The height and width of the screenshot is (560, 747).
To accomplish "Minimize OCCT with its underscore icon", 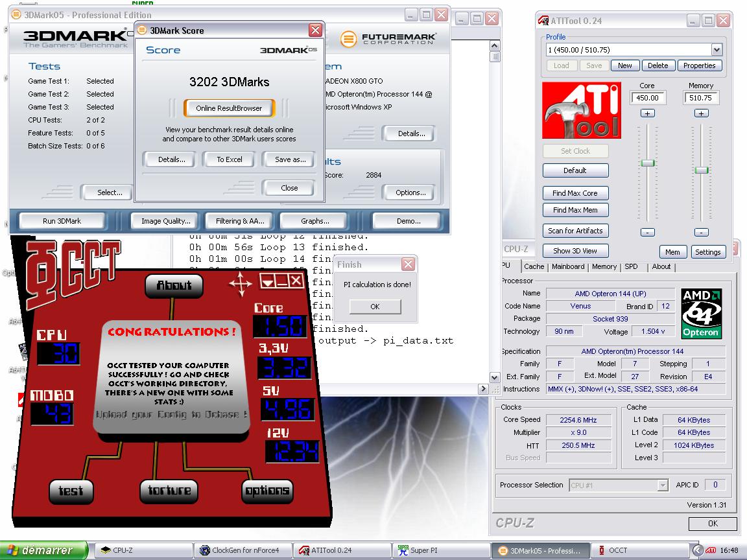I will pyautogui.click(x=281, y=281).
